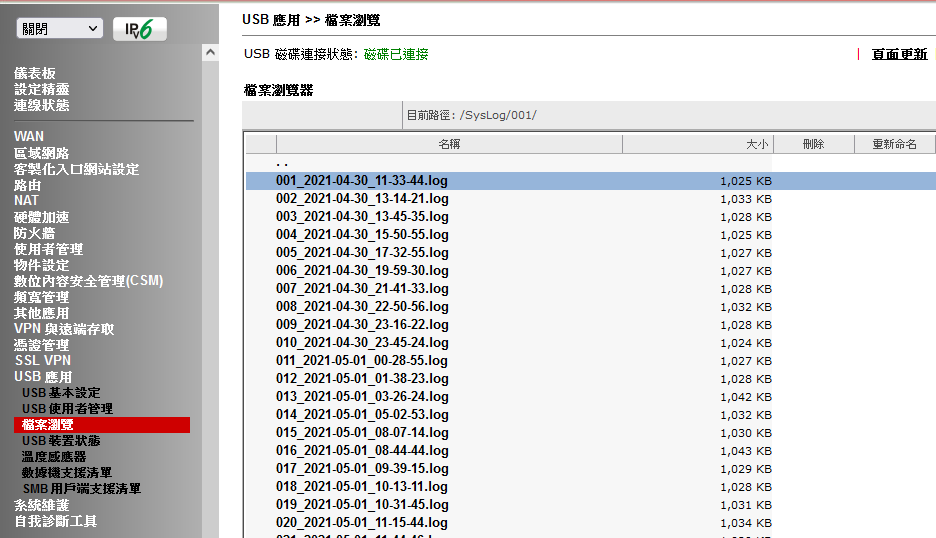936x538 pixels.
Task: Go to parent directory via '..' entry
Action: 282,163
